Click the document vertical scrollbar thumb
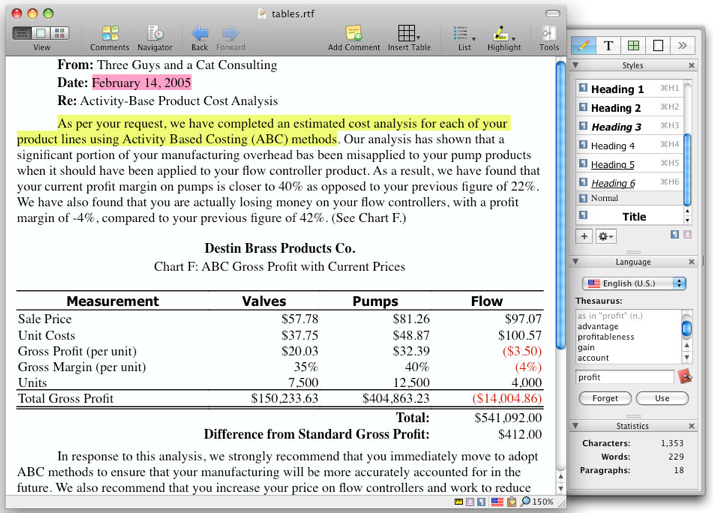The image size is (713, 513). pyautogui.click(x=561, y=206)
